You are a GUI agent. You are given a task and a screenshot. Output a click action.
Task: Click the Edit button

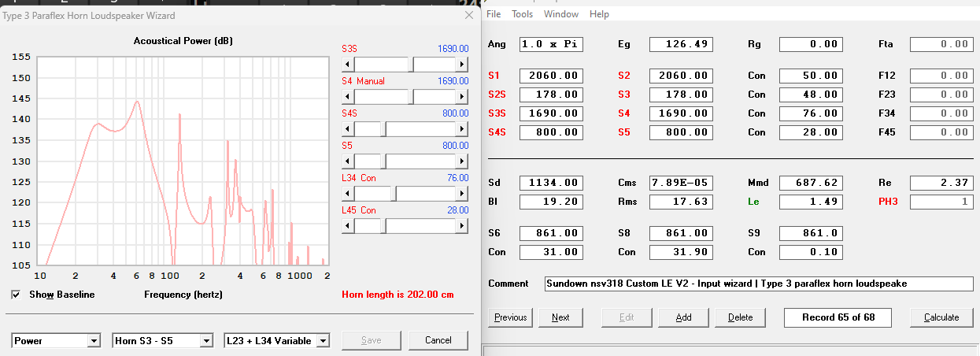point(626,317)
